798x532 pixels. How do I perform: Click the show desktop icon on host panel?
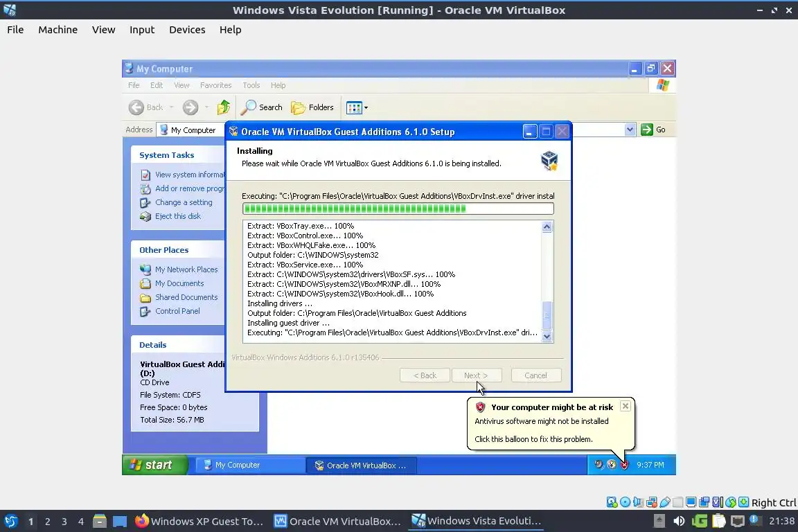point(120,522)
